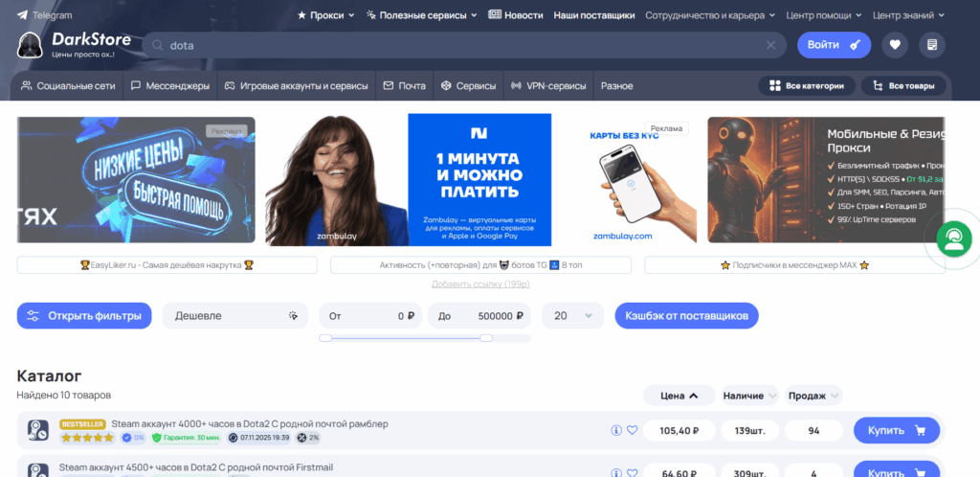The height and width of the screenshot is (477, 980).
Task: Click the search field containing dota
Action: click(464, 45)
